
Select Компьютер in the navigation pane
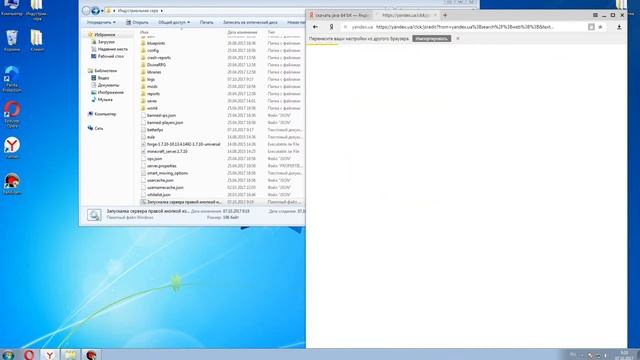tap(105, 114)
